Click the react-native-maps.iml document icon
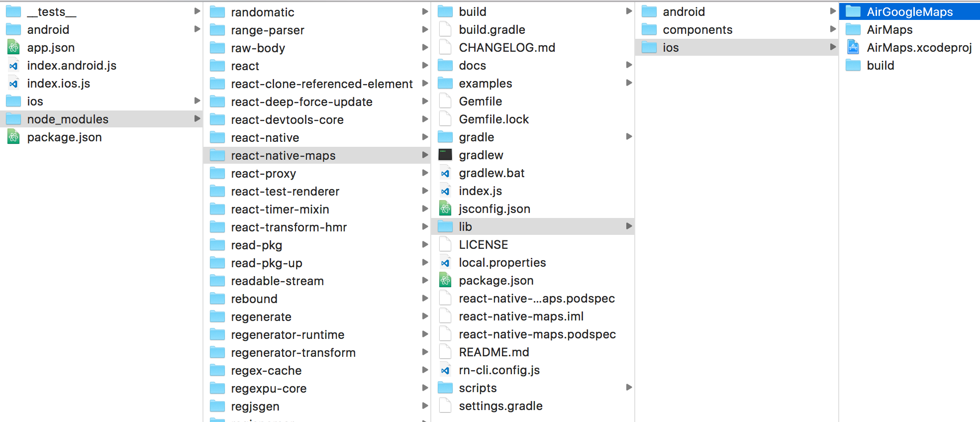 pyautogui.click(x=445, y=316)
